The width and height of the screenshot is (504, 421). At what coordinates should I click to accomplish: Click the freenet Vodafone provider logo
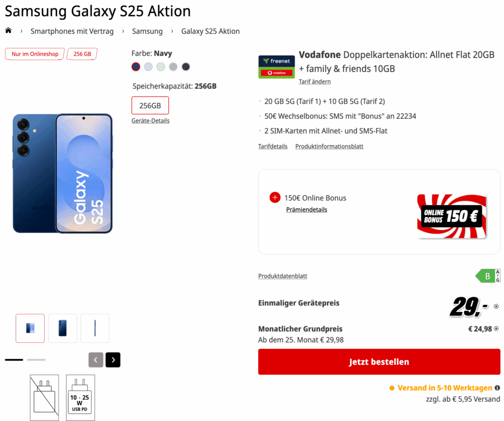click(x=276, y=66)
